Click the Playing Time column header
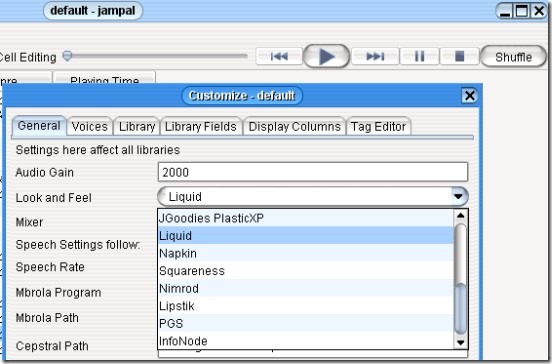The width and height of the screenshot is (552, 364). (105, 78)
